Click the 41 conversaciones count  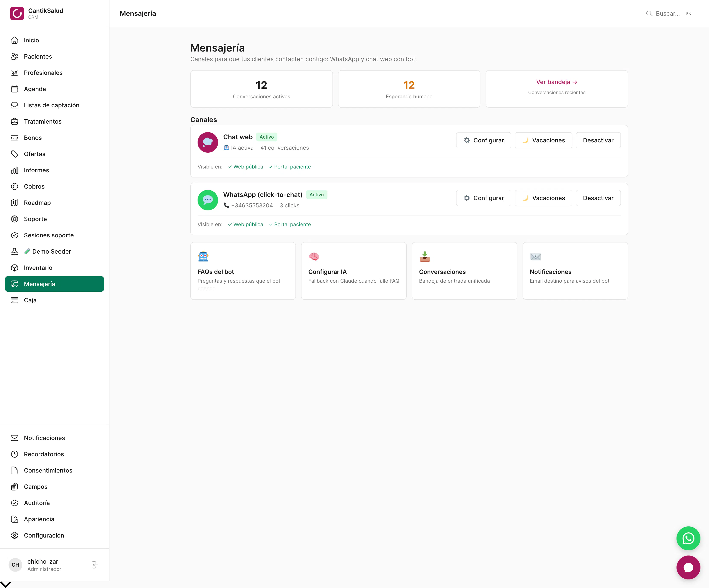(285, 148)
